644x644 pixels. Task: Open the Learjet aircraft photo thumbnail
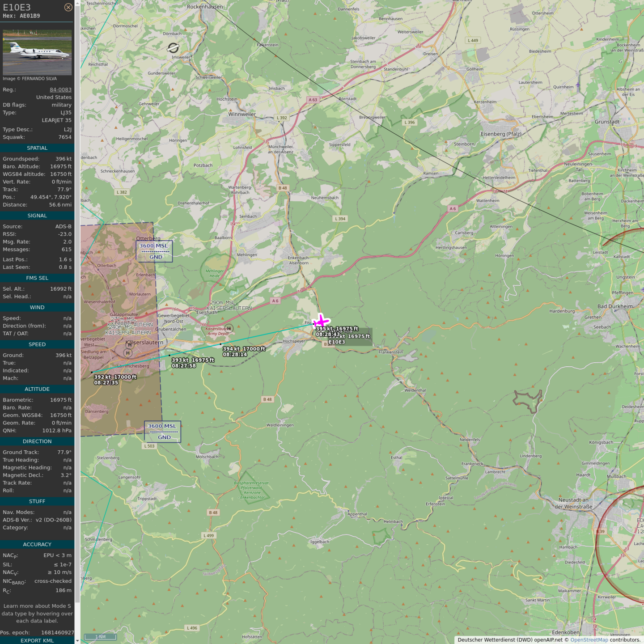[x=37, y=52]
